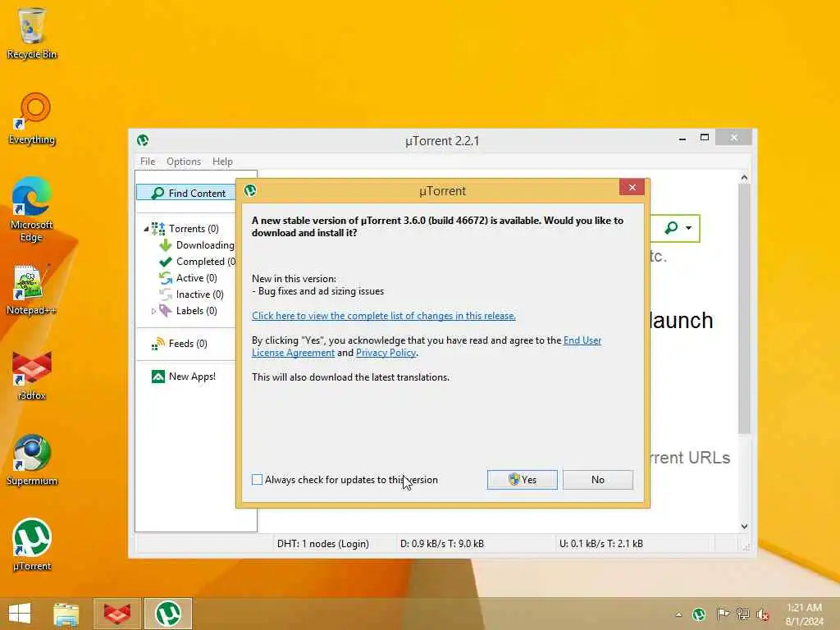Click the taskbar clock showing 1:21 AM

click(804, 614)
